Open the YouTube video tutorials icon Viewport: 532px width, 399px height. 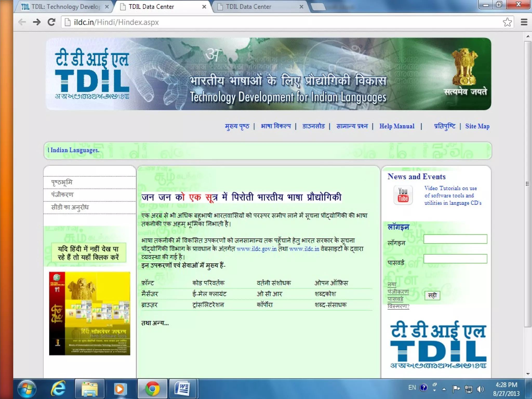click(x=403, y=195)
